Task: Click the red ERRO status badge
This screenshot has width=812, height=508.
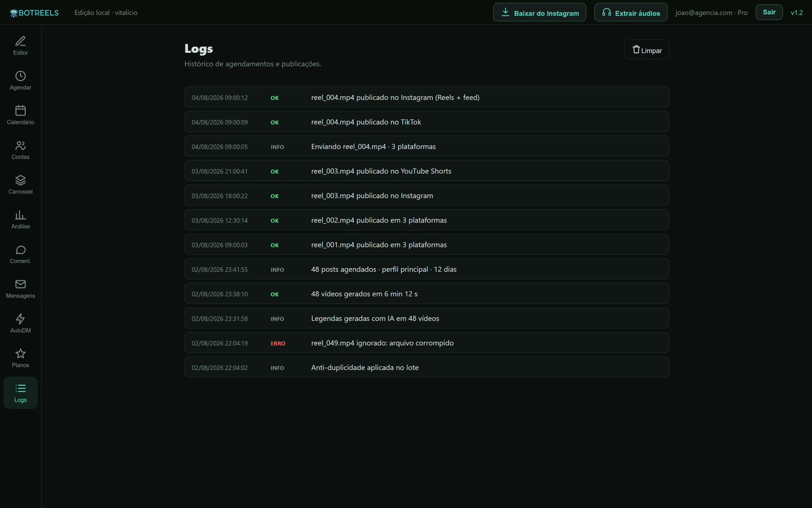Action: tap(278, 343)
